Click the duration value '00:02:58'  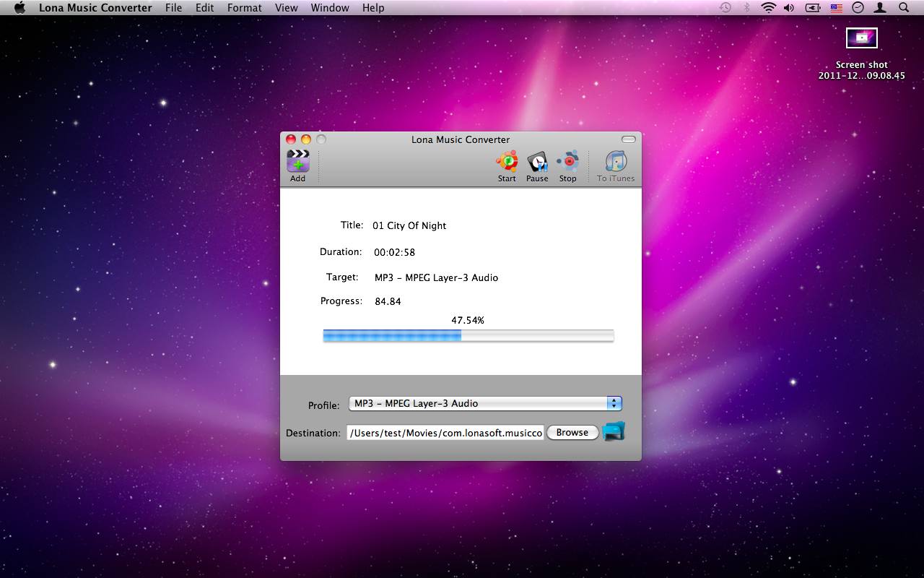(394, 252)
